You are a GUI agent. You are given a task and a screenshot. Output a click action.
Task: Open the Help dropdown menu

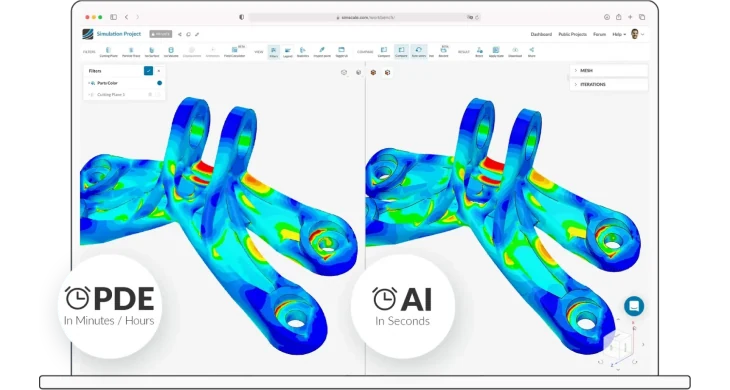[619, 34]
